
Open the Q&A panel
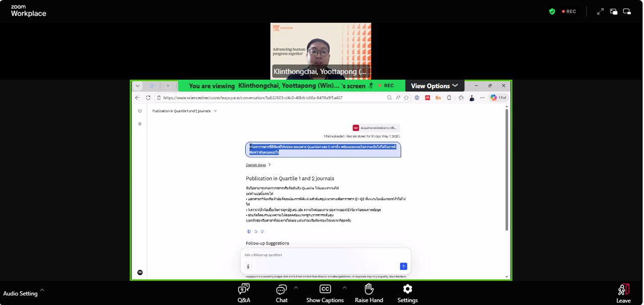pos(244,292)
